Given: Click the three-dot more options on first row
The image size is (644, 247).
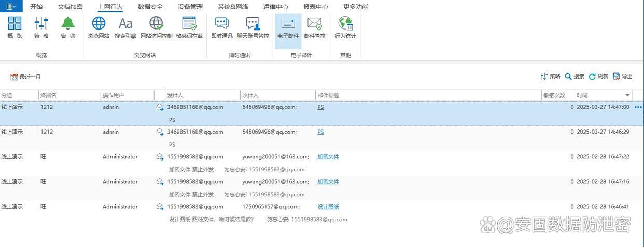Looking at the screenshot, I should point(638,107).
